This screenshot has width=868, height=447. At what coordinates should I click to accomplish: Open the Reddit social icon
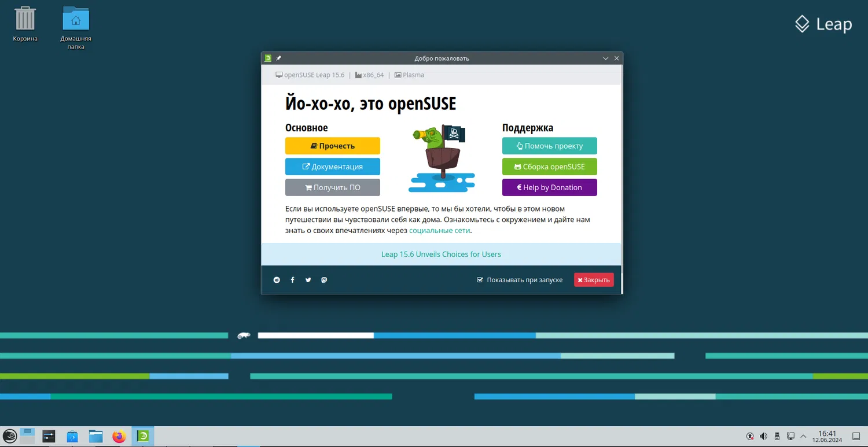(x=277, y=280)
